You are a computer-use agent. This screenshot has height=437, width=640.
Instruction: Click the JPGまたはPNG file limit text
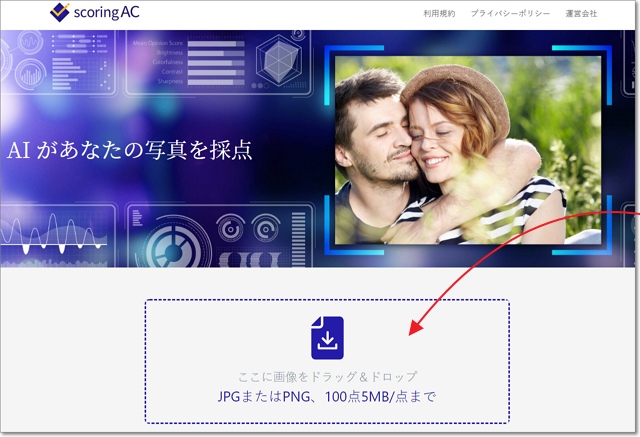327,397
